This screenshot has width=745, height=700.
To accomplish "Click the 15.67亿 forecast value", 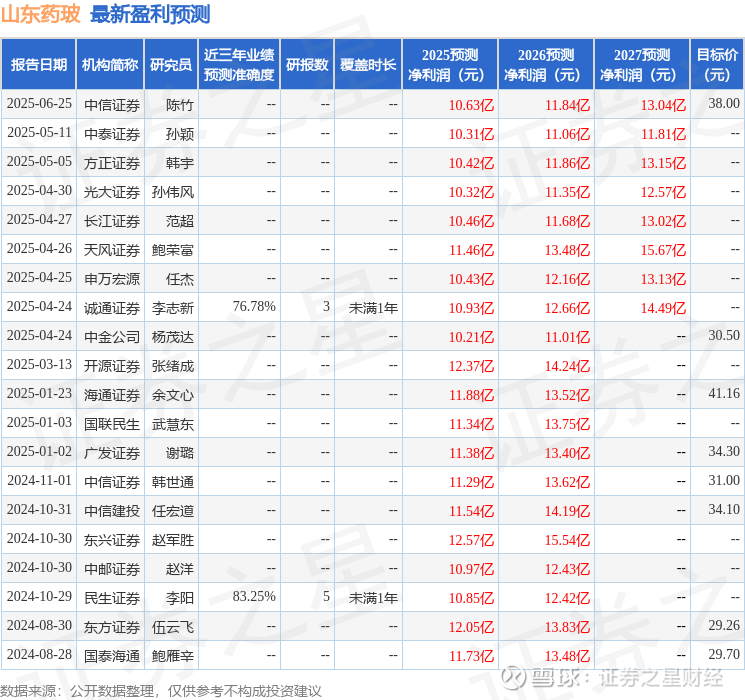I will (663, 250).
